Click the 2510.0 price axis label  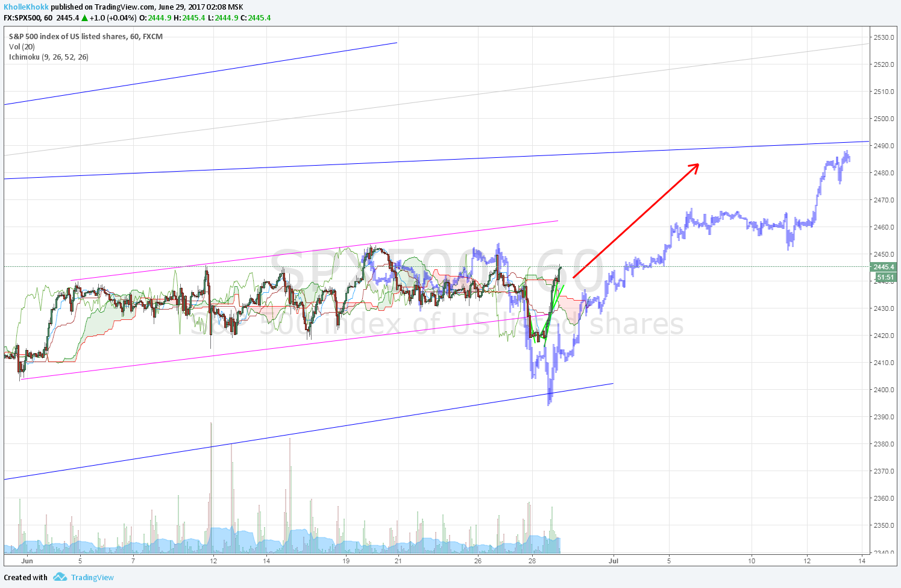coord(884,92)
